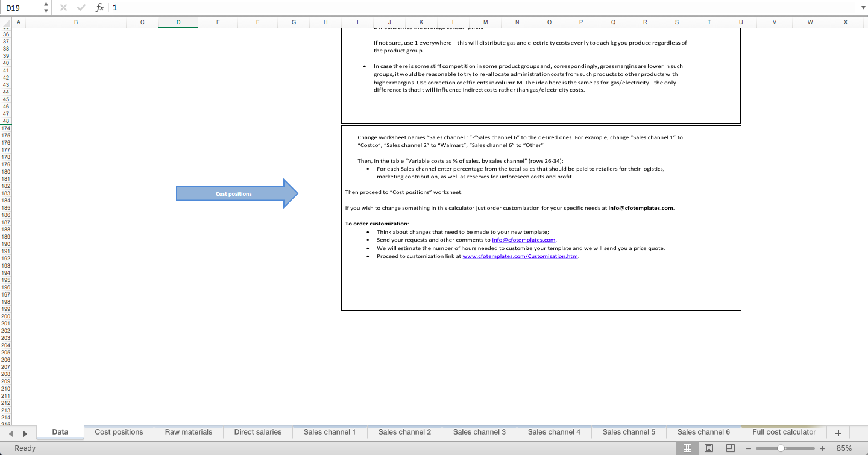Add a new sheet with the plus button
The width and height of the screenshot is (868, 455).
point(838,433)
